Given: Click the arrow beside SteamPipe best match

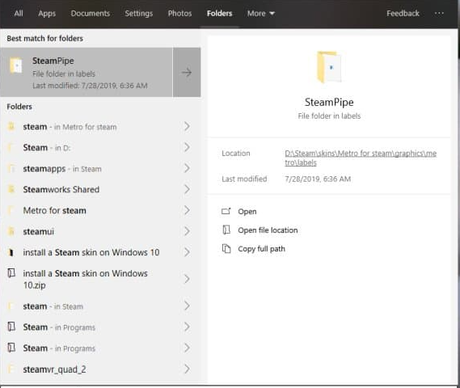Looking at the screenshot, I should (187, 72).
